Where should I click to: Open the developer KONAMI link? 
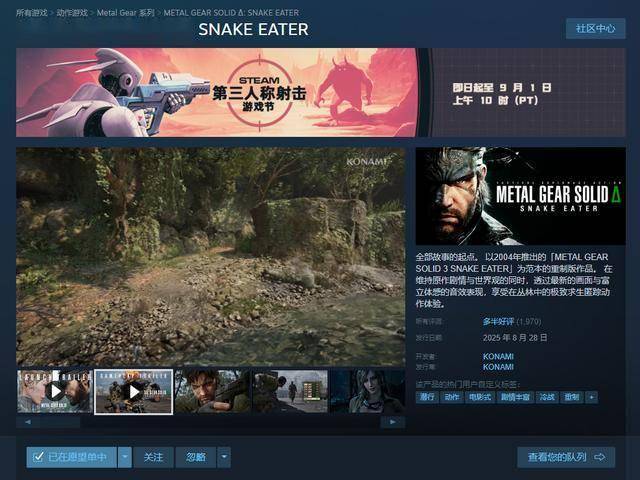[498, 356]
